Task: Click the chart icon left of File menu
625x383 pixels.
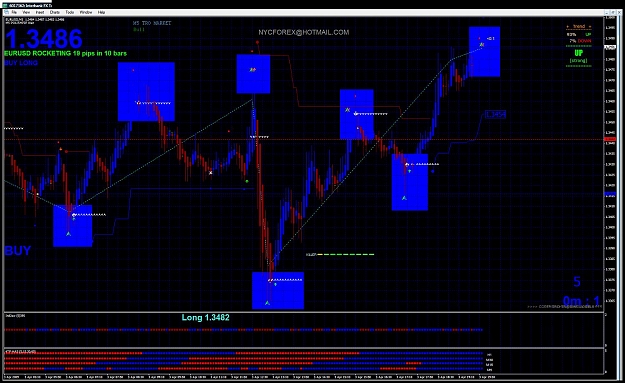Action: tap(6, 12)
